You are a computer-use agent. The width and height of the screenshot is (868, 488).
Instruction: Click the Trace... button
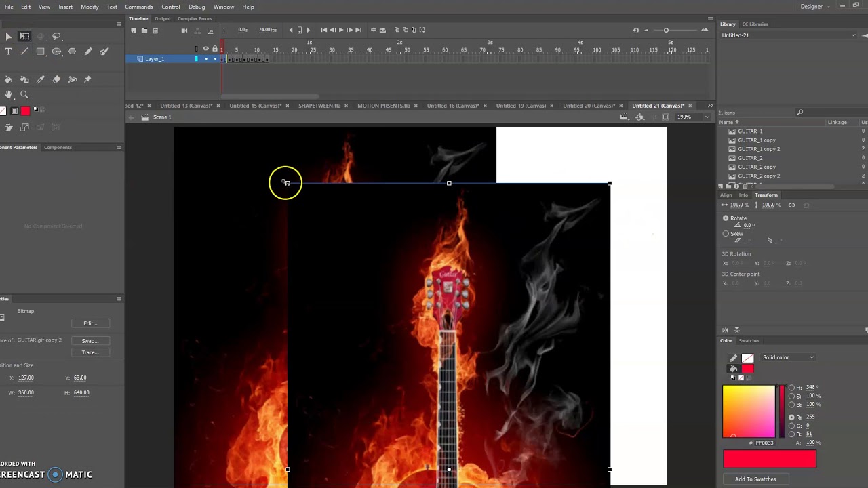(90, 352)
